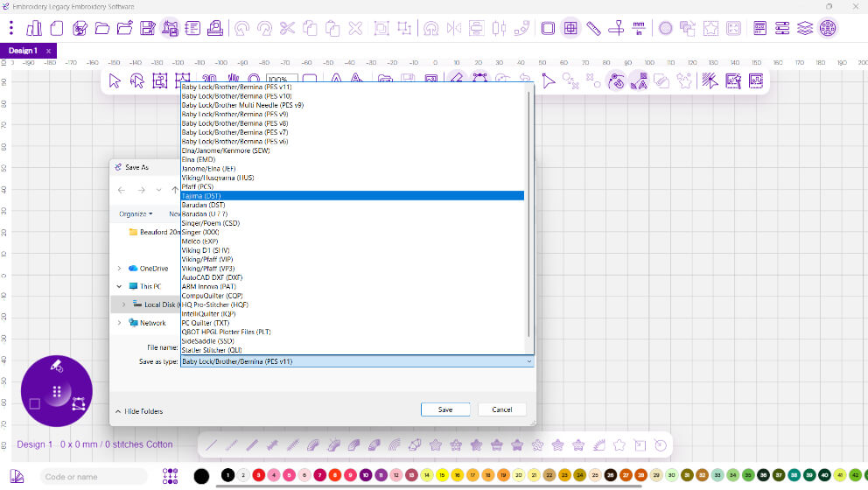868x490 pixels.
Task: Click the sewing machine export icon
Action: [170, 28]
